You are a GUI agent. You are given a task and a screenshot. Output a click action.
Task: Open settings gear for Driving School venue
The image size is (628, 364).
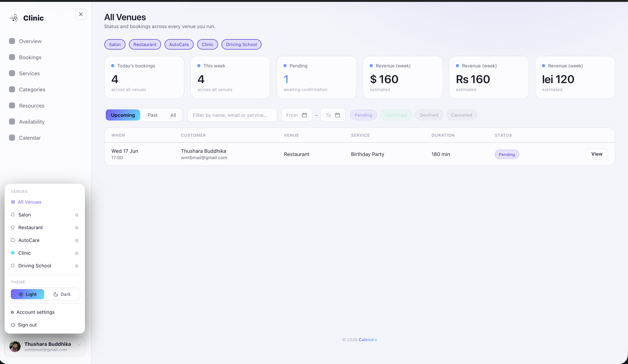point(77,266)
